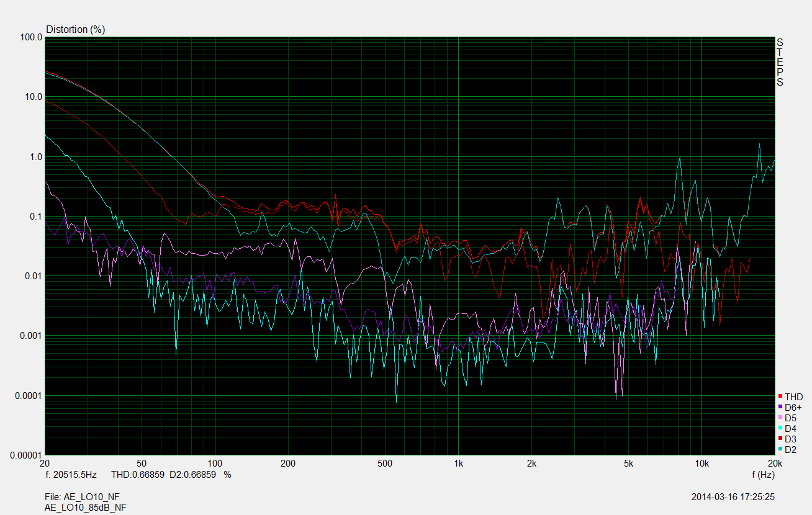Click the THD:0.66859 readout value

[x=137, y=475]
